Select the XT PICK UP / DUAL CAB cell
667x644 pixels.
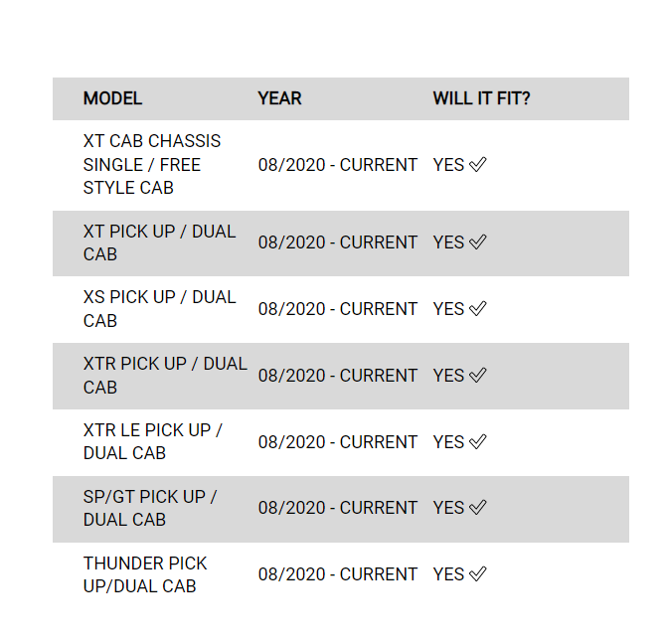159,242
